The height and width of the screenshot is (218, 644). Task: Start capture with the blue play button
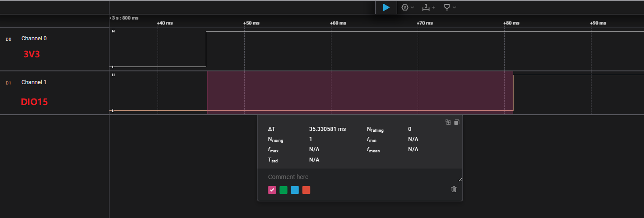click(386, 7)
